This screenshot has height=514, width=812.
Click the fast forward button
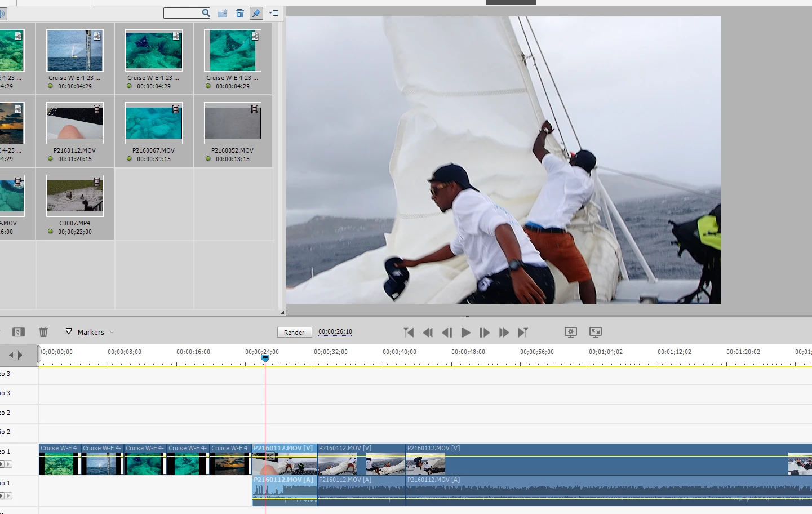[x=504, y=333]
